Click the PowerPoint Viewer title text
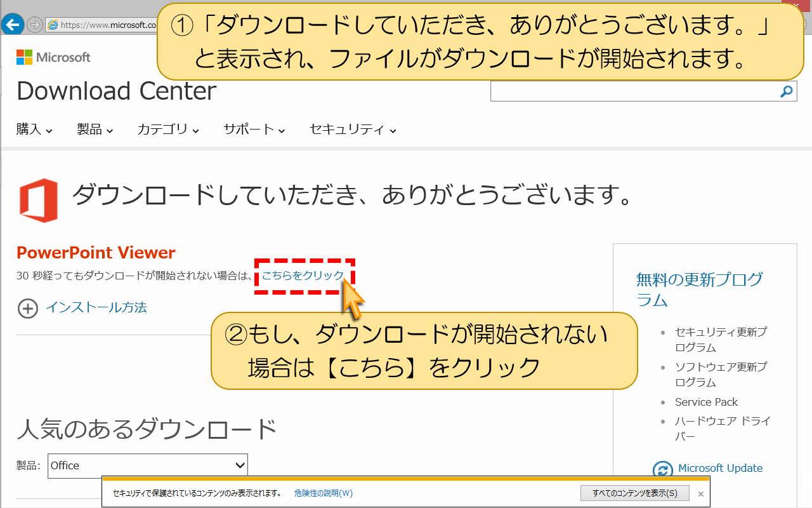 [x=96, y=252]
